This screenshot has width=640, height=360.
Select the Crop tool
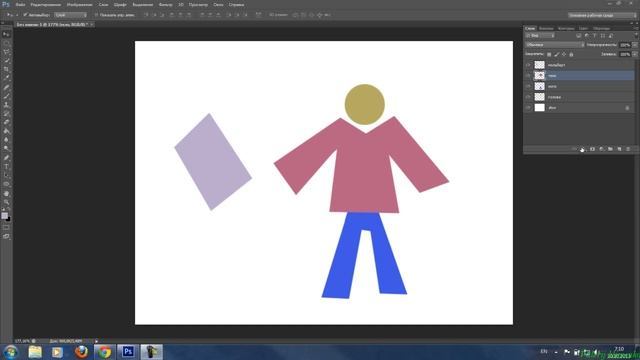point(6,69)
